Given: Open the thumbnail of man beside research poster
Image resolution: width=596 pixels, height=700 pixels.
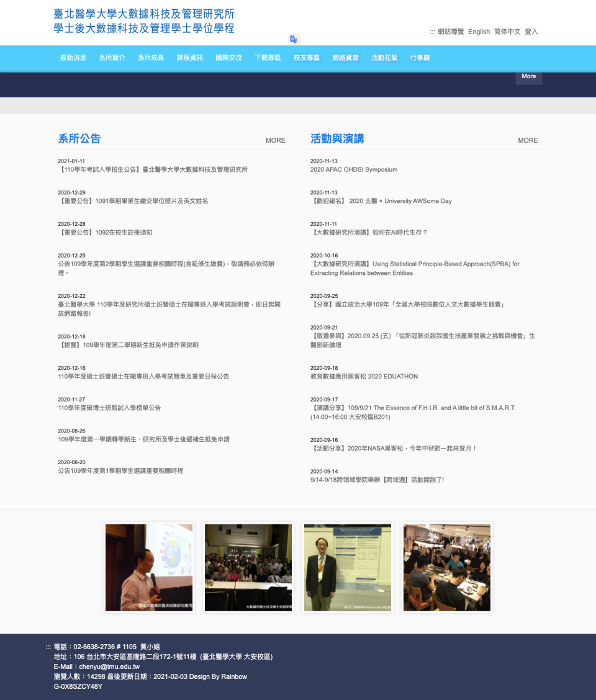Looking at the screenshot, I should click(347, 567).
